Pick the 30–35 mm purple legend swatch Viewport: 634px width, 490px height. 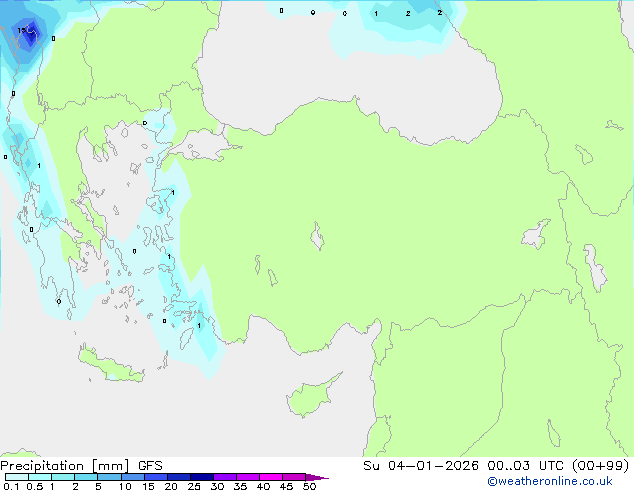pos(224,477)
